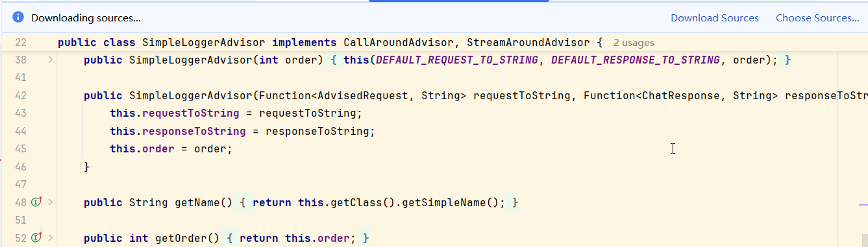
Task: Click line number 46 in the gutter
Action: click(20, 167)
